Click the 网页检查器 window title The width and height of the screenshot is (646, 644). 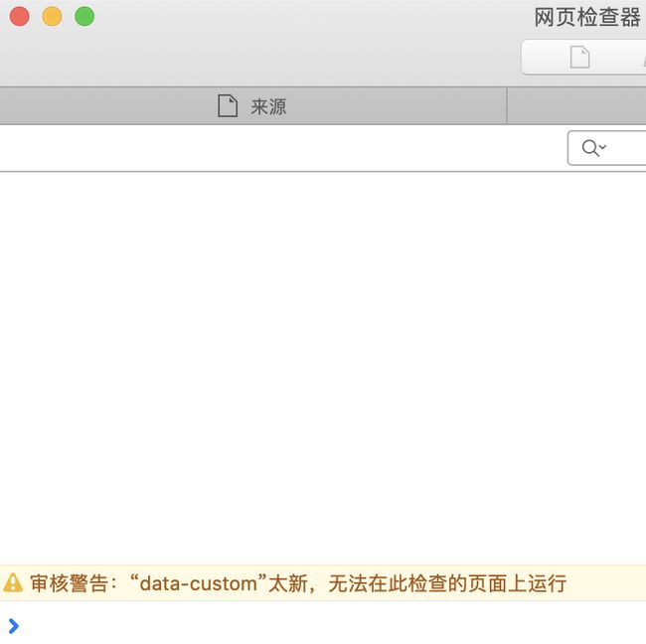pyautogui.click(x=587, y=17)
